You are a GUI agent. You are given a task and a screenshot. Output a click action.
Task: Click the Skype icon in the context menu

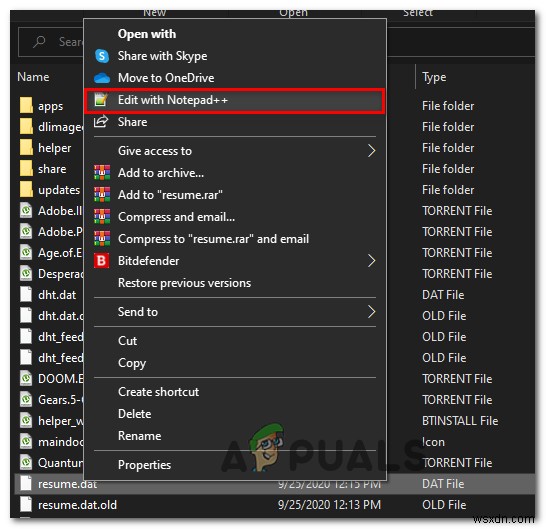tap(102, 56)
